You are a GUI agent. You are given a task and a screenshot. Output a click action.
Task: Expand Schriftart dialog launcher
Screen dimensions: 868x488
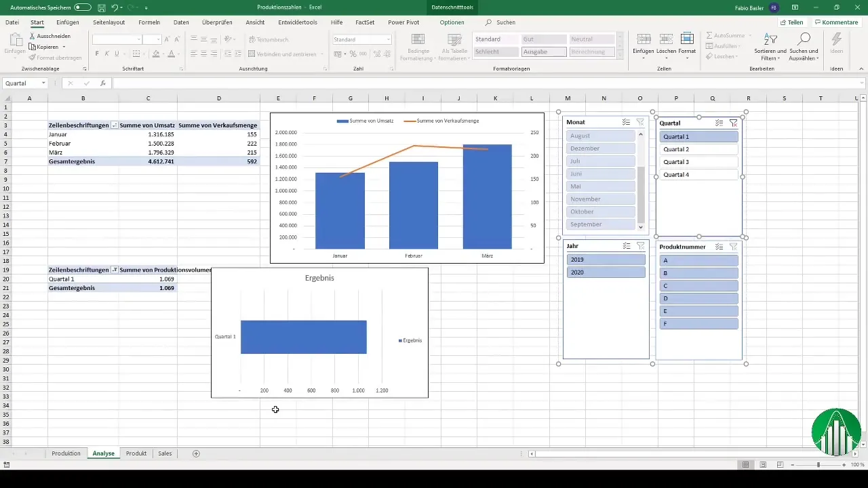(181, 69)
